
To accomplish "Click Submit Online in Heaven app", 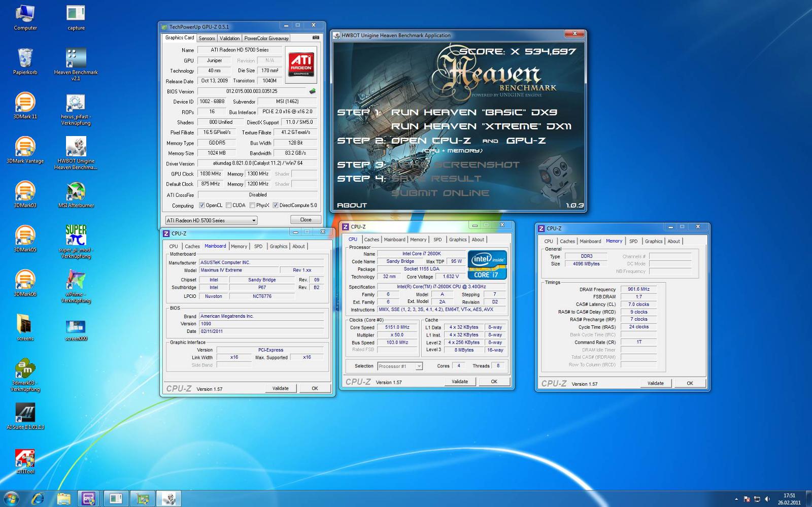I will (441, 193).
